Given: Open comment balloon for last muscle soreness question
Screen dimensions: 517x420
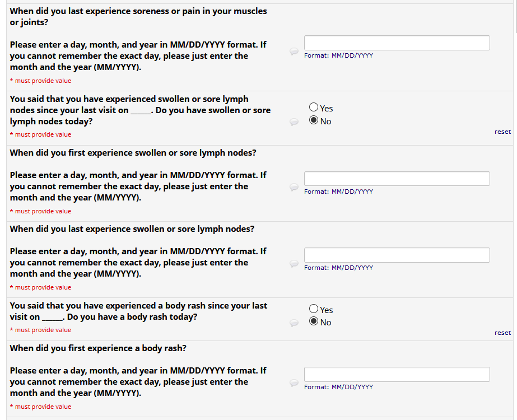Looking at the screenshot, I should (294, 52).
